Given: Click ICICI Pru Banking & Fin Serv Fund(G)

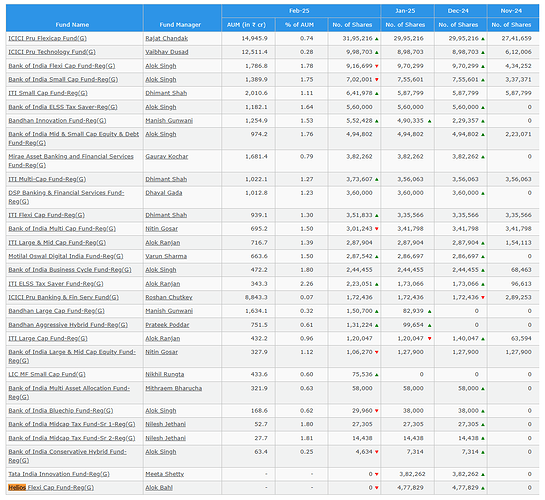Looking at the screenshot, I should click(x=64, y=297).
